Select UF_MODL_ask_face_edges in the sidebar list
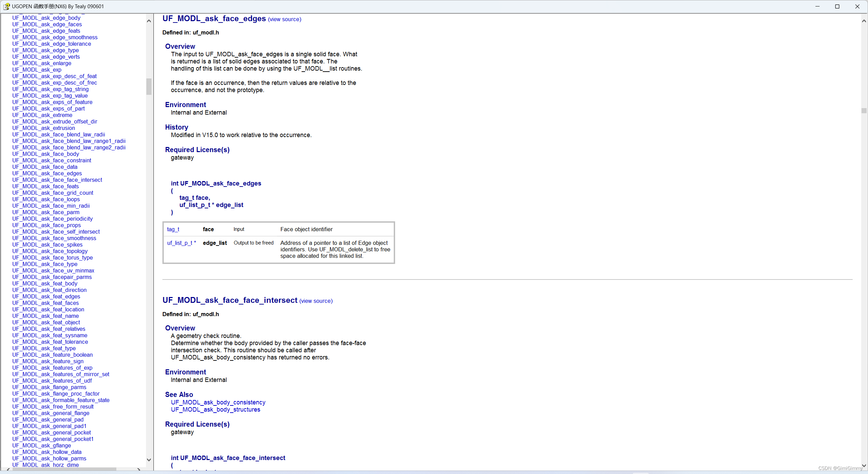The width and height of the screenshot is (868, 474). click(x=47, y=173)
